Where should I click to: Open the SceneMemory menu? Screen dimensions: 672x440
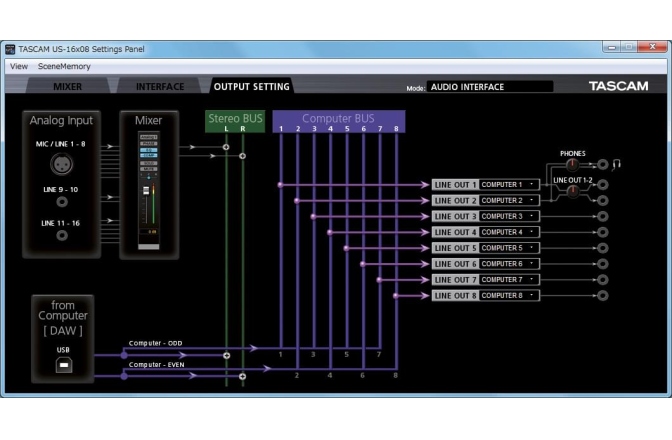(64, 66)
